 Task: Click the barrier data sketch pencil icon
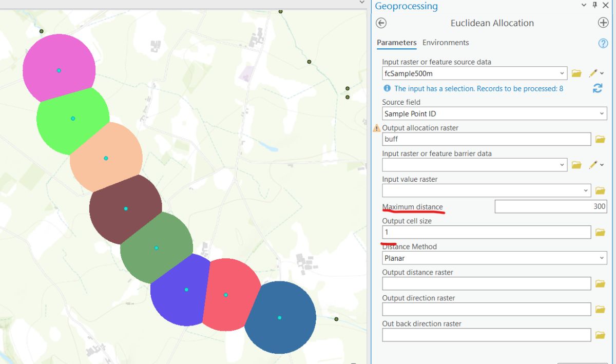(x=593, y=165)
